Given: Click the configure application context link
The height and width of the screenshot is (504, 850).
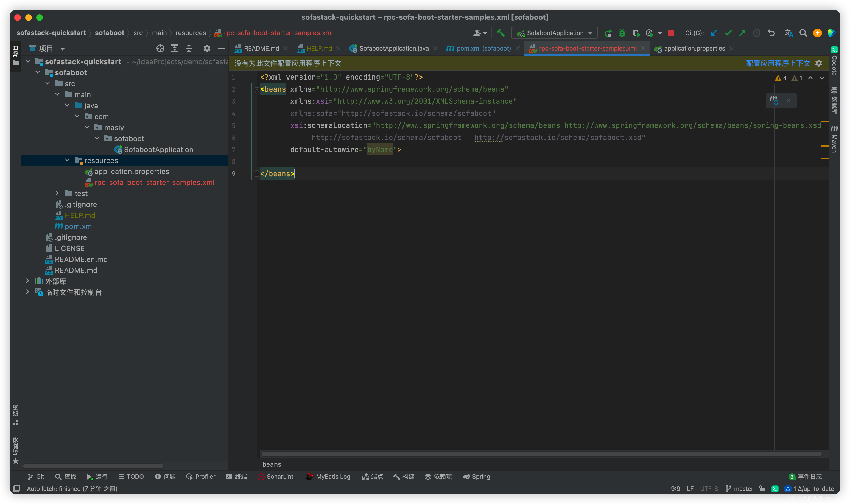Looking at the screenshot, I should pos(778,63).
